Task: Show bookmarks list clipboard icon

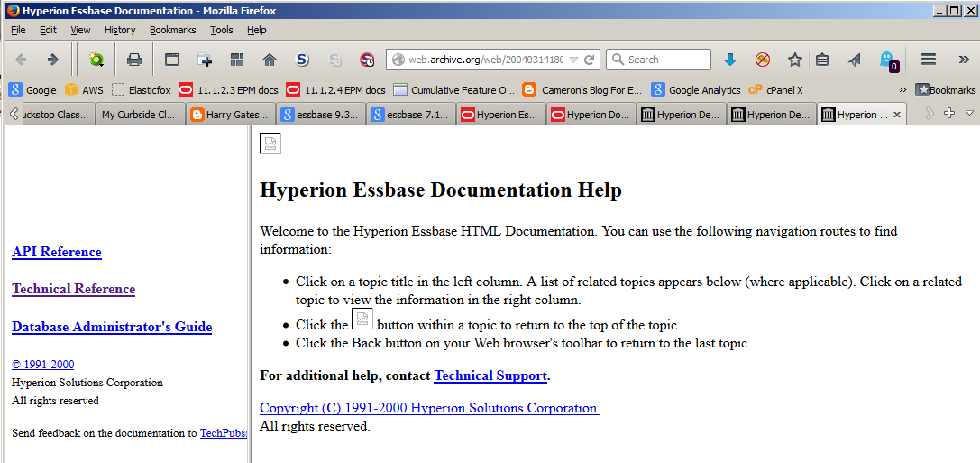Action: click(x=822, y=60)
